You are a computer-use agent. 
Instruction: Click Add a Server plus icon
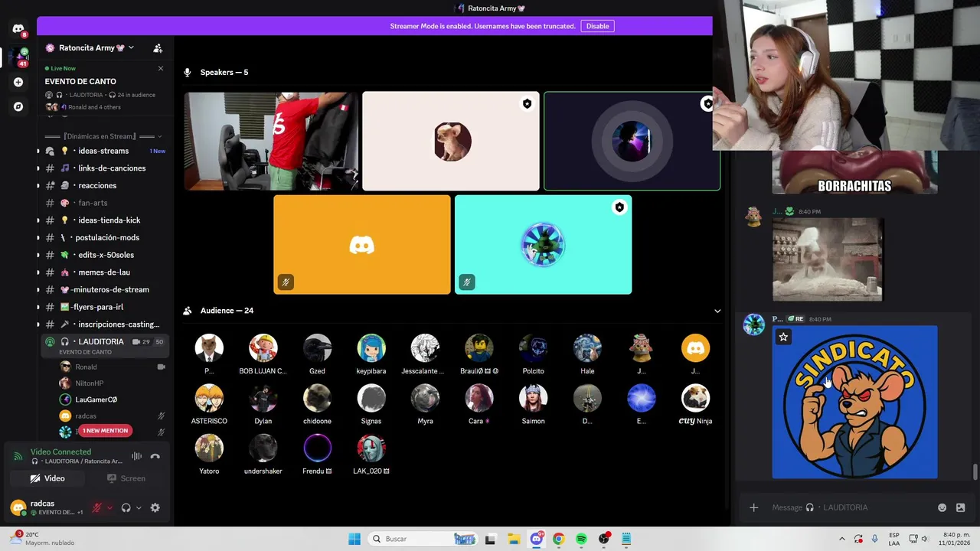pyautogui.click(x=18, y=82)
